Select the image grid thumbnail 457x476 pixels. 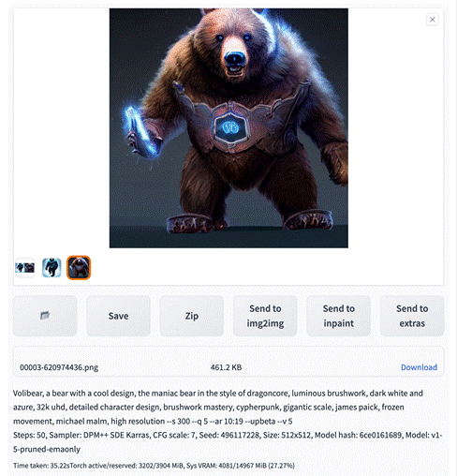click(24, 268)
